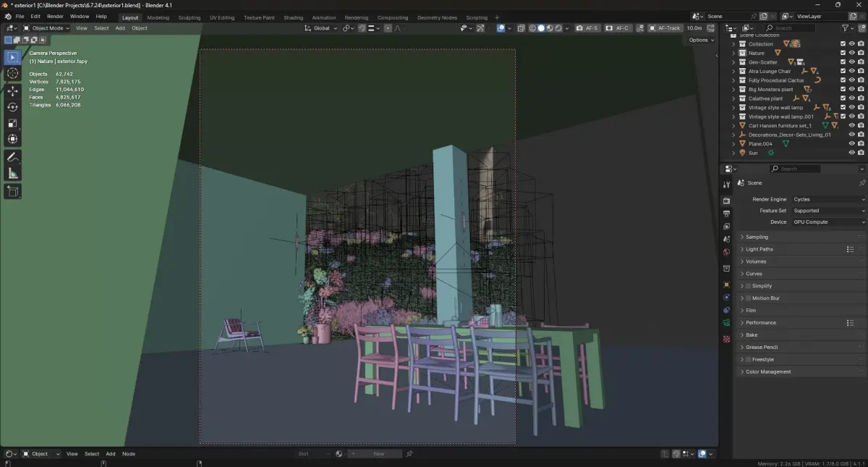Enable the Freestyle checkbox

click(748, 359)
